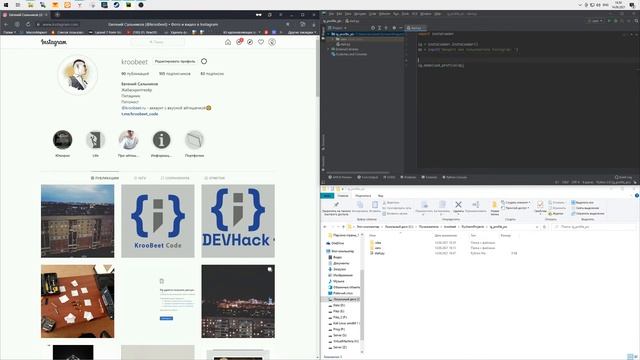The height and width of the screenshot is (360, 640).
Task: Click the locate-file target icon in Project panel
Action: 373,28
